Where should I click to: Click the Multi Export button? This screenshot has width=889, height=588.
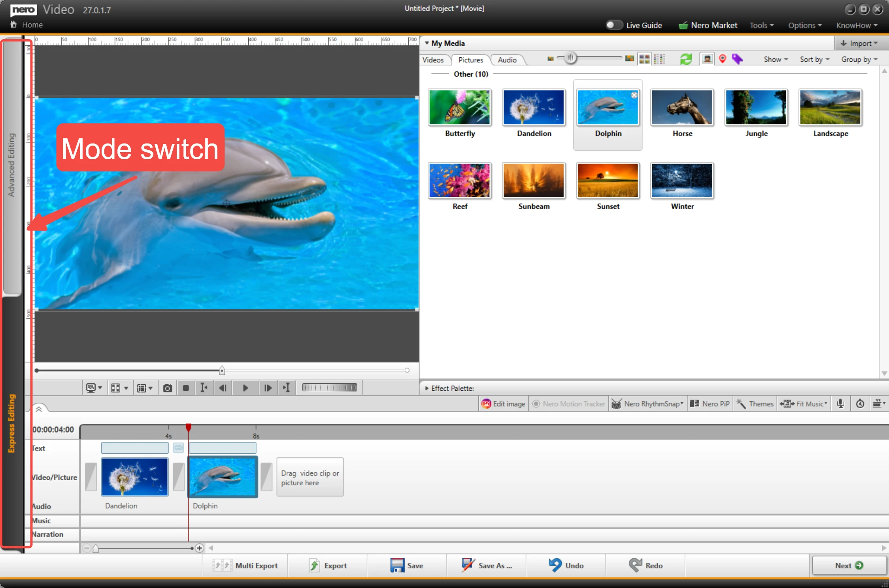246,565
